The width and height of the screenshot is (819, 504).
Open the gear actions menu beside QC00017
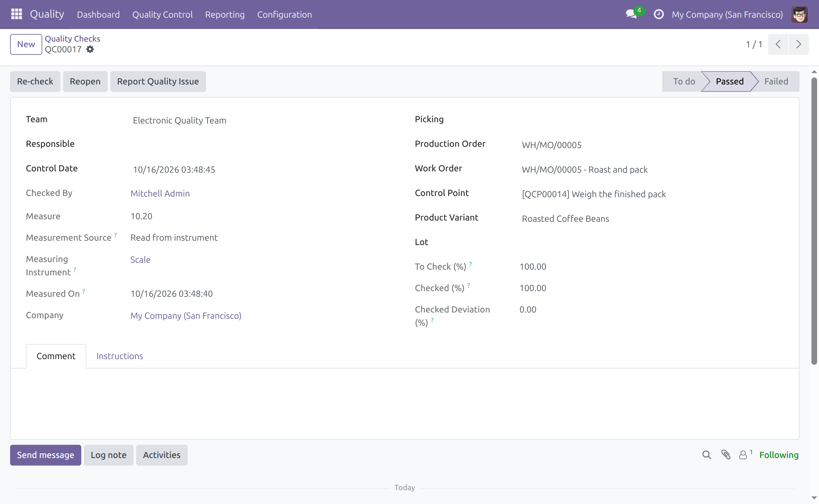(90, 49)
